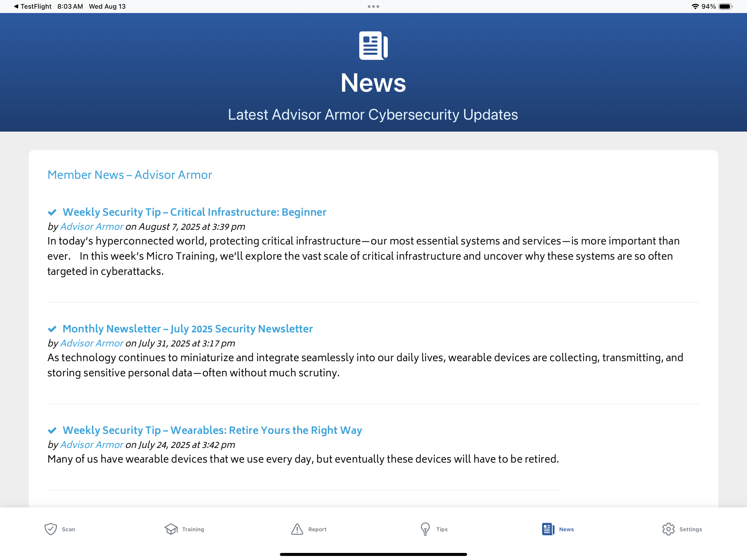Tap the News page heading
Viewport: 747px width, 560px height.
(x=373, y=83)
